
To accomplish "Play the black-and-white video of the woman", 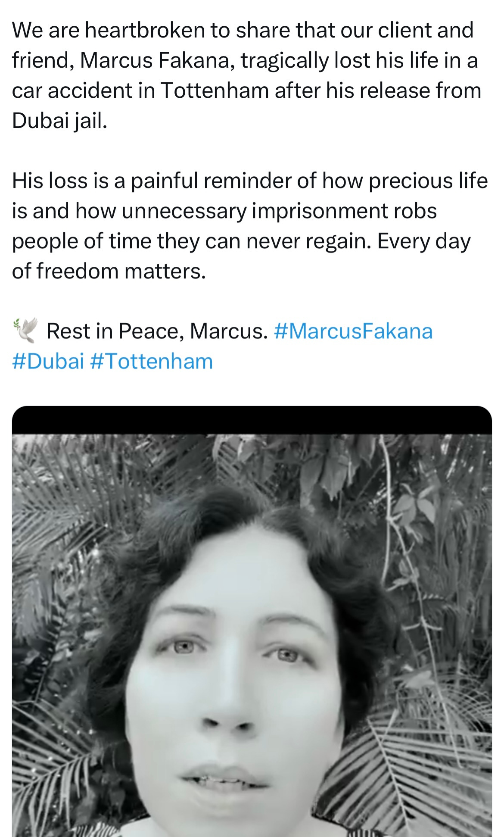I will 252,635.
